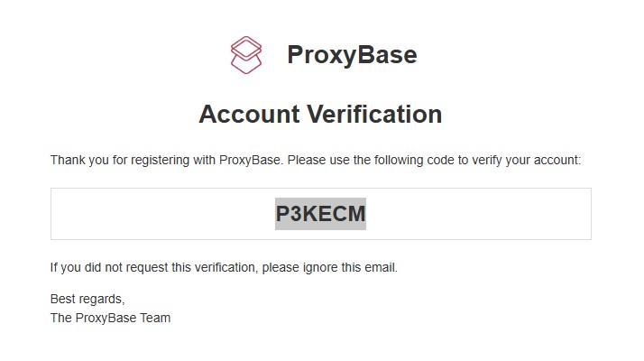Click the word "Account" in the heading
This screenshot has width=644, height=361.
(x=249, y=115)
